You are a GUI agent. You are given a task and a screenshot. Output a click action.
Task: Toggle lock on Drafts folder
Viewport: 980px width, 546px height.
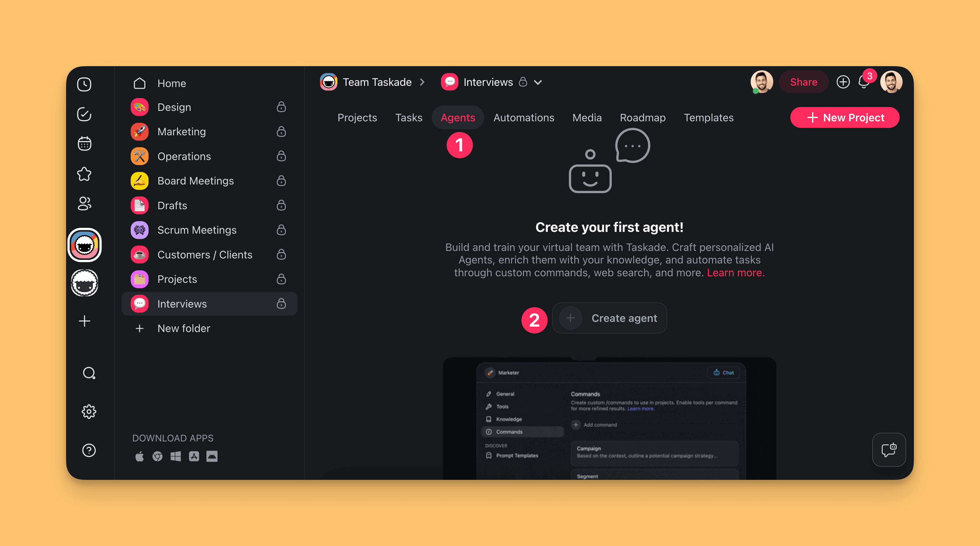pos(281,206)
